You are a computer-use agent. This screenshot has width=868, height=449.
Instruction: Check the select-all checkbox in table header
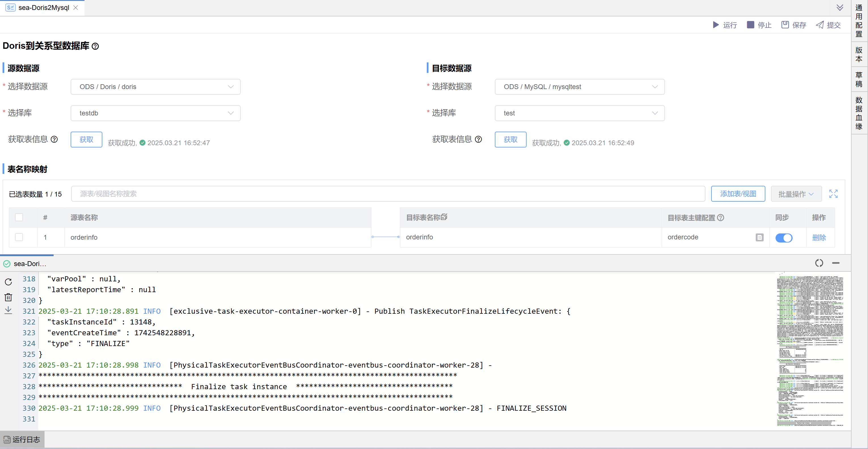click(19, 218)
